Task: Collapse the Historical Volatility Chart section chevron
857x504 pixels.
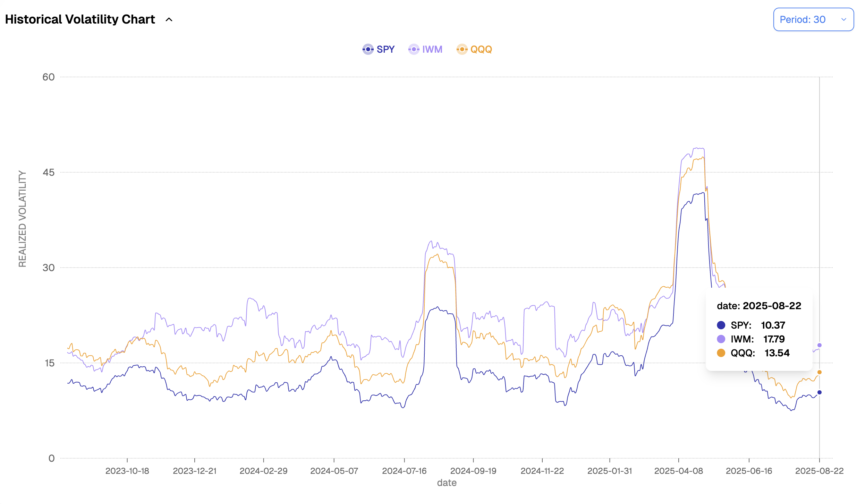Action: click(x=169, y=19)
